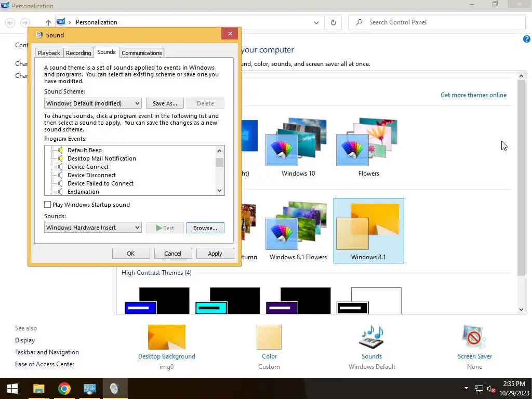Screen dimensions: 532x399
Task: Click Default Beep speaker icon
Action: click(x=60, y=150)
